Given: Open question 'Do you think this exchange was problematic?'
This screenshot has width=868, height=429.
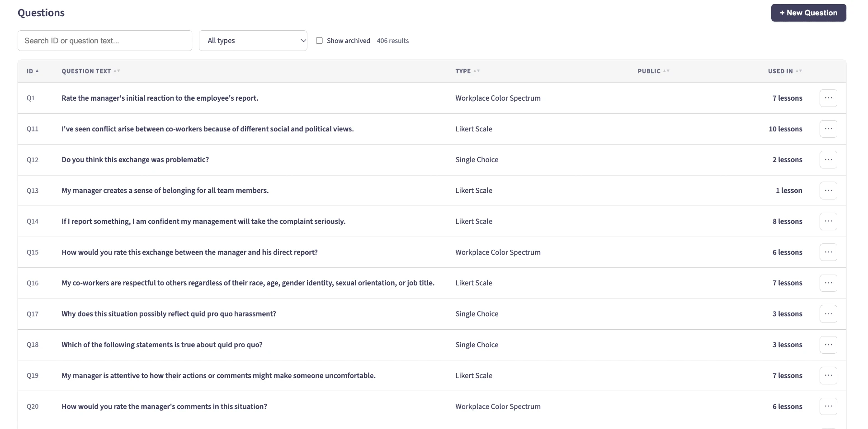Looking at the screenshot, I should pos(135,159).
